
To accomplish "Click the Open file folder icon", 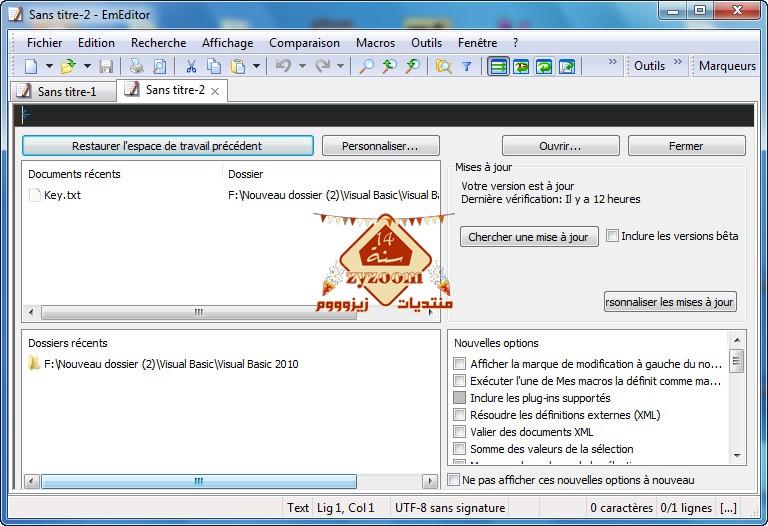I will click(x=68, y=66).
